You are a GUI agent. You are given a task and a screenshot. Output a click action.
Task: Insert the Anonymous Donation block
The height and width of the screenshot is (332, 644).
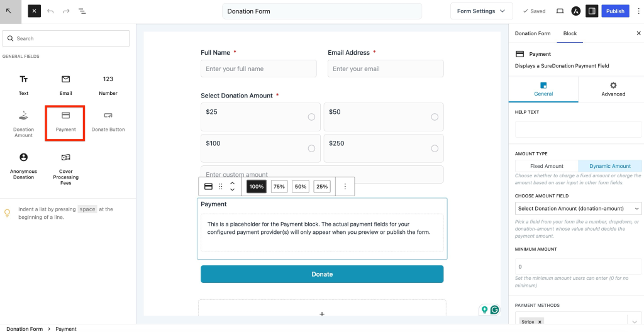(x=24, y=165)
